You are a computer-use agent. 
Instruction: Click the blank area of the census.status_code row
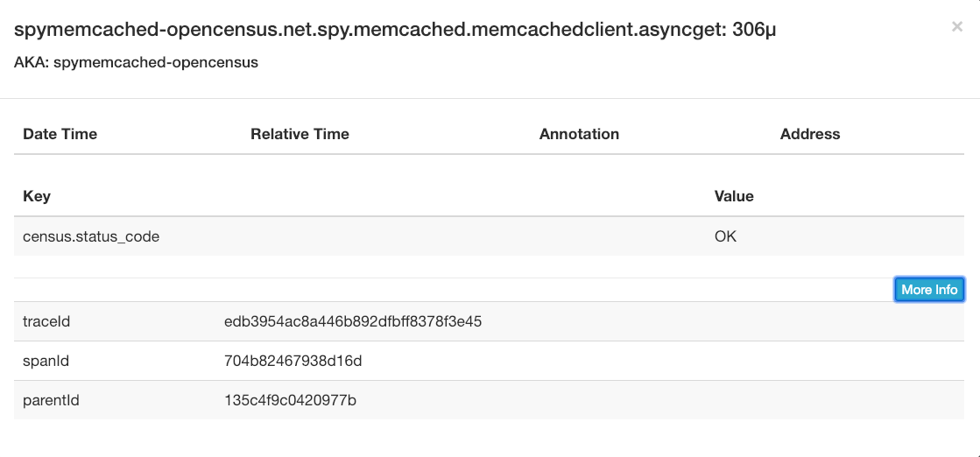[x=438, y=237]
